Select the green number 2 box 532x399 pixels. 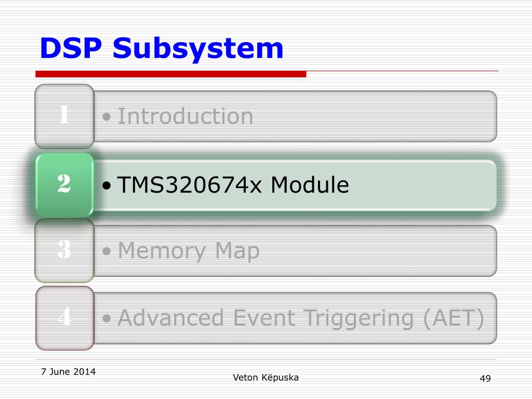pyautogui.click(x=64, y=185)
